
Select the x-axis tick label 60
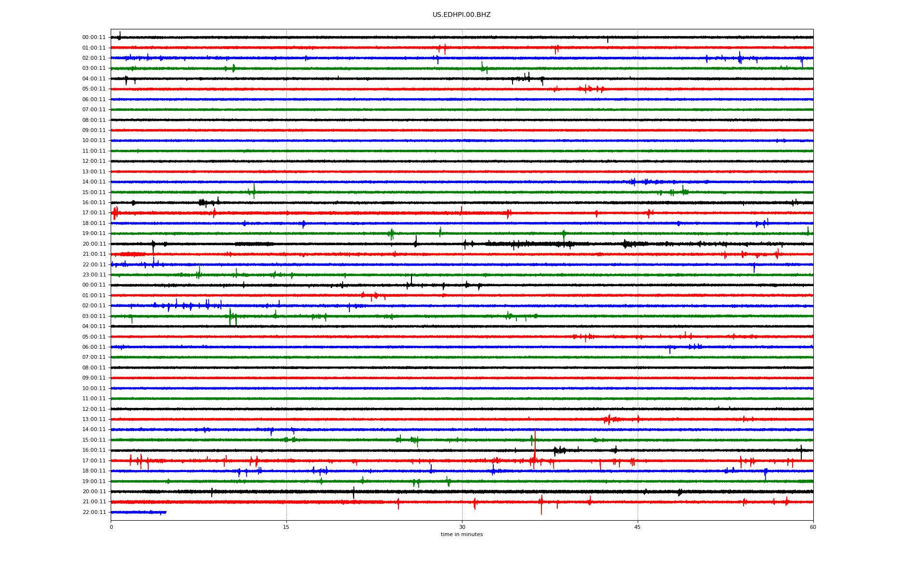click(813, 527)
